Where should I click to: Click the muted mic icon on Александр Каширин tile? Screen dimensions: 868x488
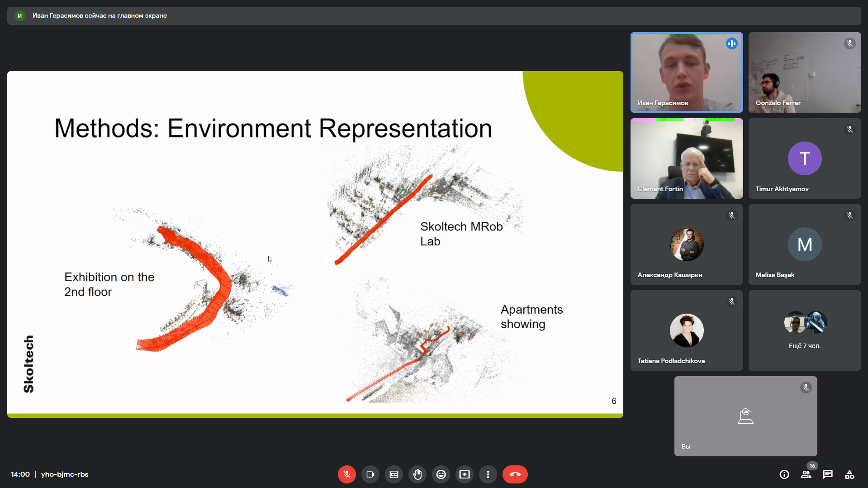[732, 215]
